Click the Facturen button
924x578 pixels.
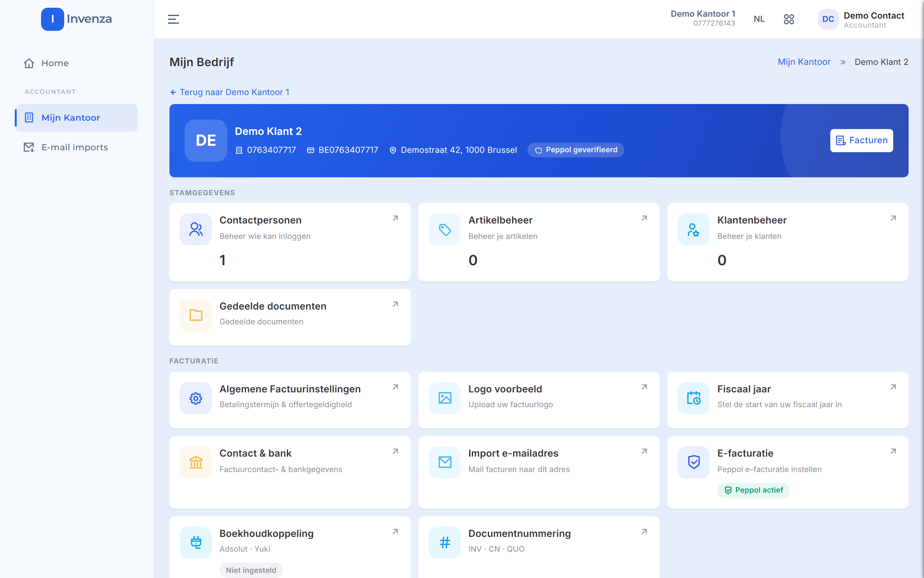(861, 140)
